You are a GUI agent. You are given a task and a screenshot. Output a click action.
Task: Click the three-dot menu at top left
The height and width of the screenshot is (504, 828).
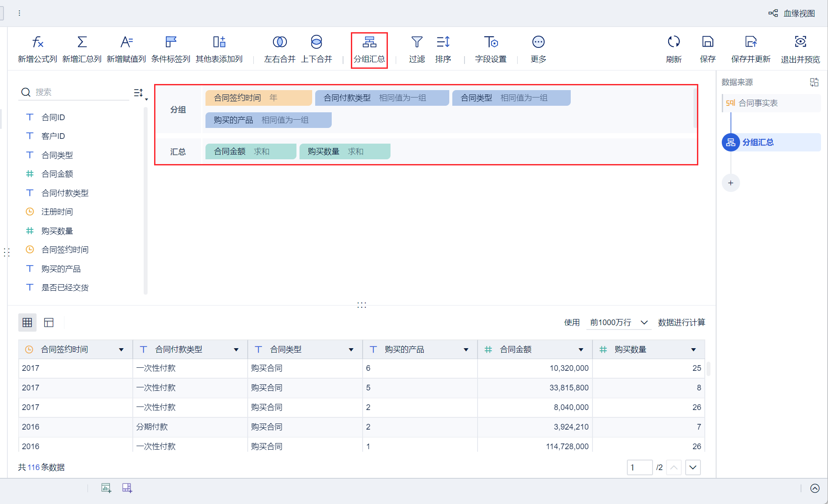19,13
